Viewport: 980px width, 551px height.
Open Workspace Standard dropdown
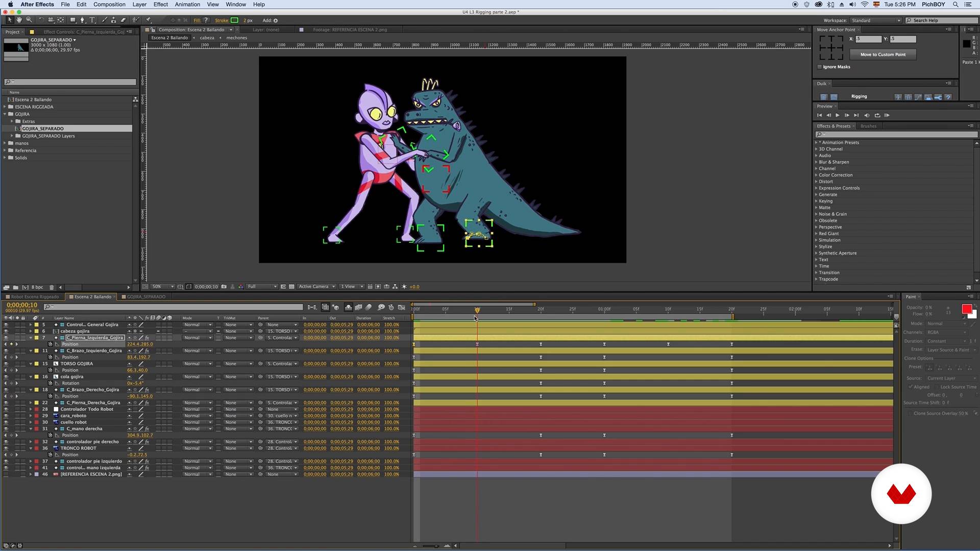pyautogui.click(x=876, y=20)
